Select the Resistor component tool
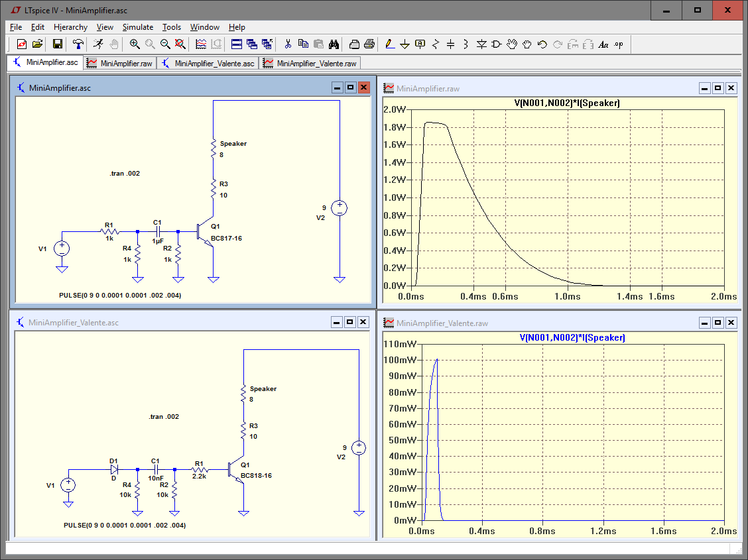 pos(436,44)
